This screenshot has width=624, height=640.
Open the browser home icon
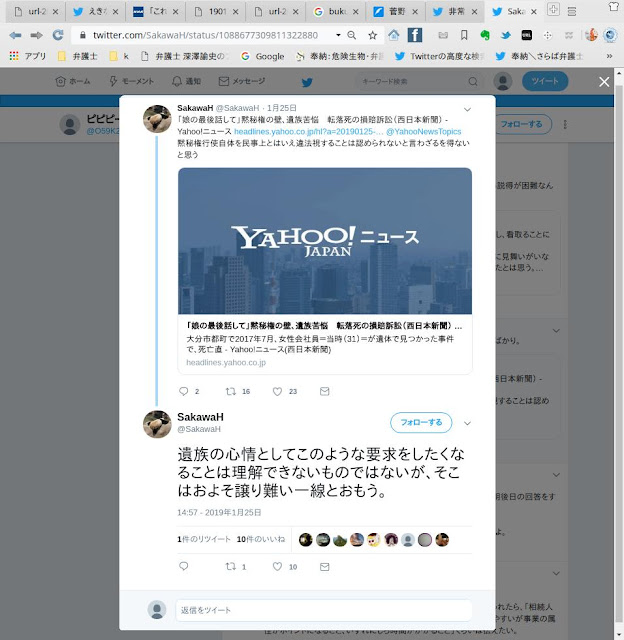393,35
